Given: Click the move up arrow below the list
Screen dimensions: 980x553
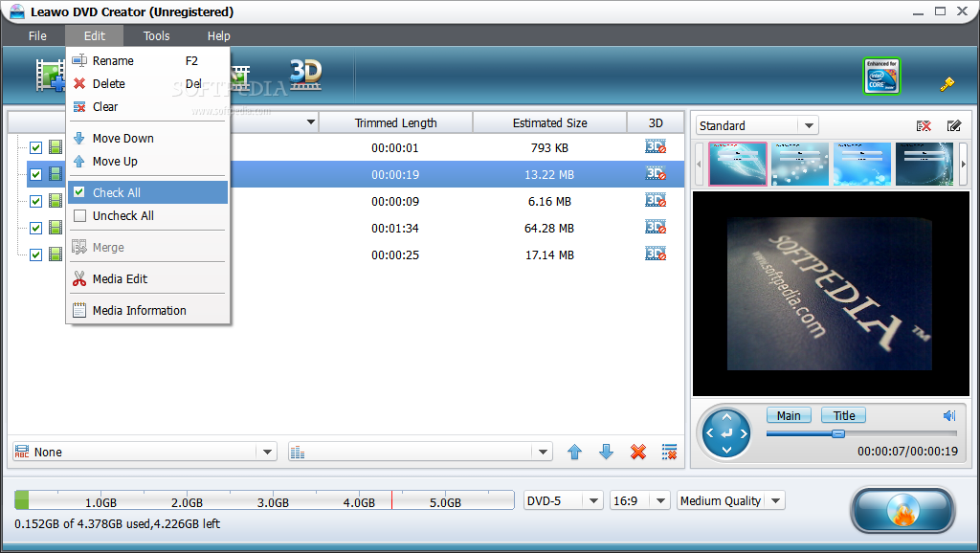Looking at the screenshot, I should [574, 452].
